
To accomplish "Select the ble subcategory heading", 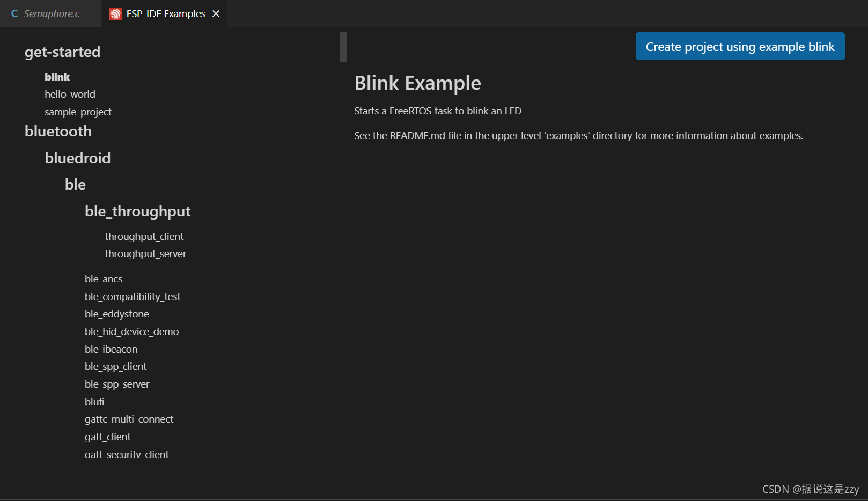I will (75, 184).
